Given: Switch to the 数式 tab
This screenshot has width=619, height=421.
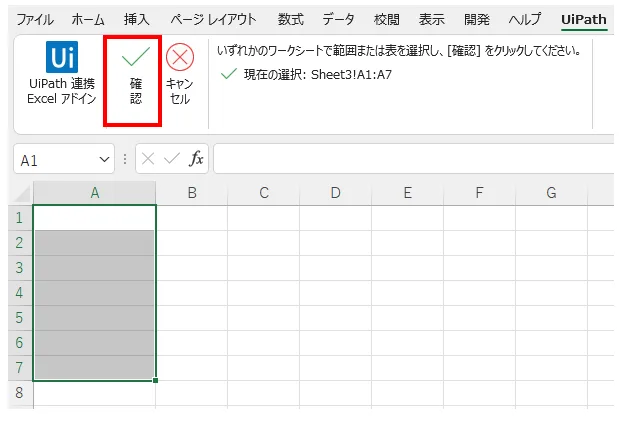Looking at the screenshot, I should point(291,19).
